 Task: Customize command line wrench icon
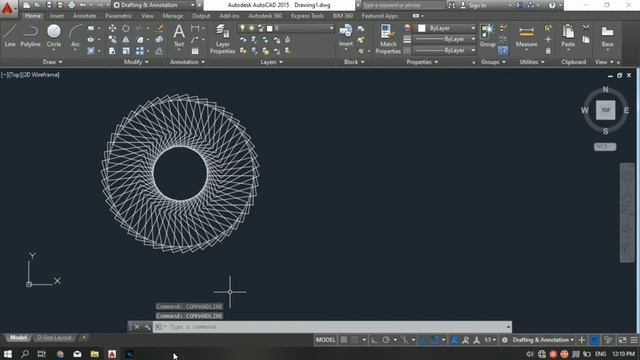[x=147, y=327]
